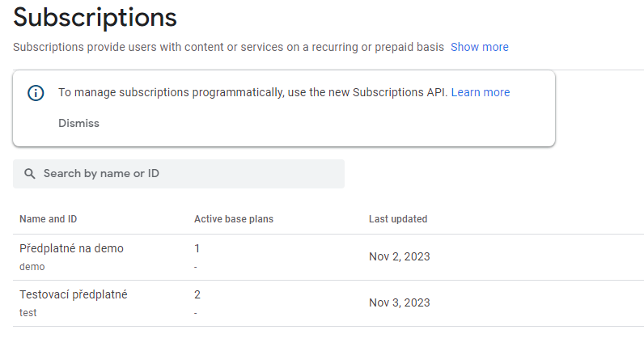Click the Subscriptions page heading

pyautogui.click(x=95, y=17)
